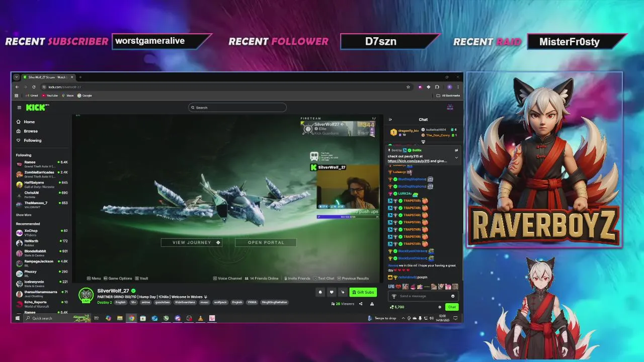Open Chrome from Windows taskbar
This screenshot has height=362, width=644.
pyautogui.click(x=131, y=318)
